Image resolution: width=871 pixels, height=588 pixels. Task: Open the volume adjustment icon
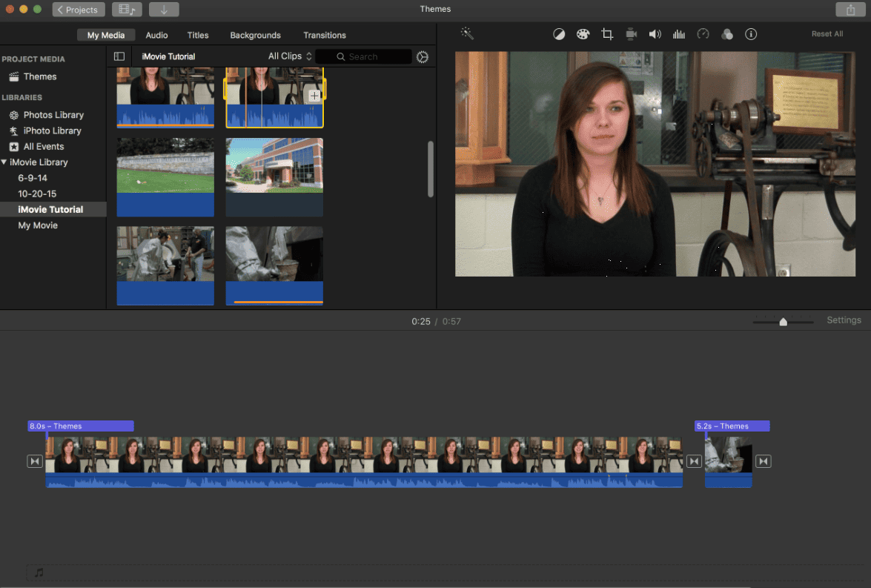click(655, 34)
